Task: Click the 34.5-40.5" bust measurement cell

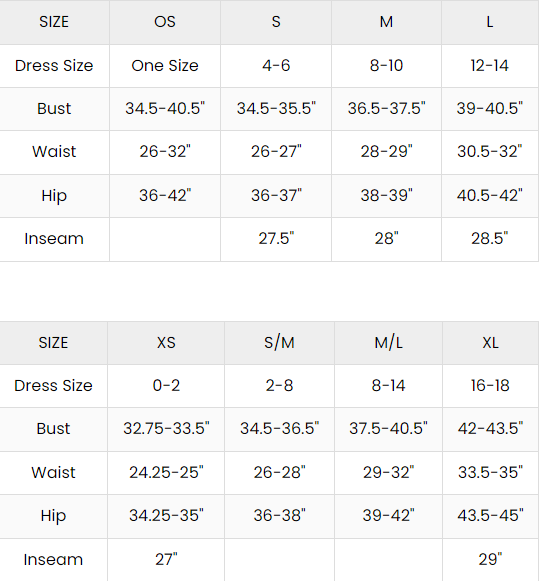Action: pos(165,109)
